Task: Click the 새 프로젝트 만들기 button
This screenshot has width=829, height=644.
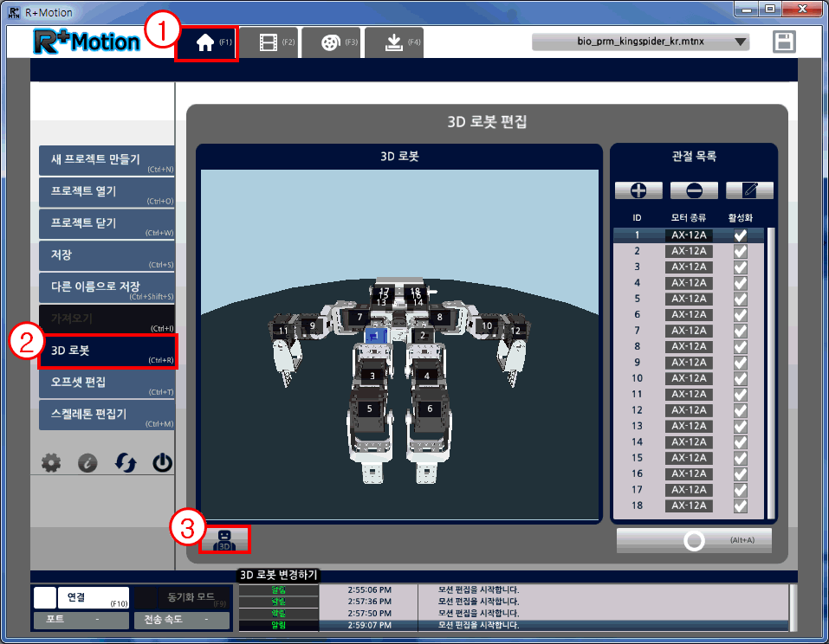Action: pos(107,162)
